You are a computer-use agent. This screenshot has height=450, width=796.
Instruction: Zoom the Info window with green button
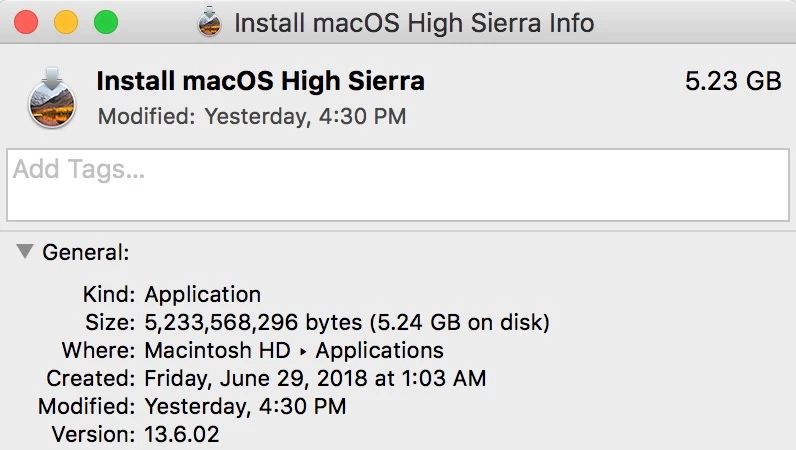(105, 22)
